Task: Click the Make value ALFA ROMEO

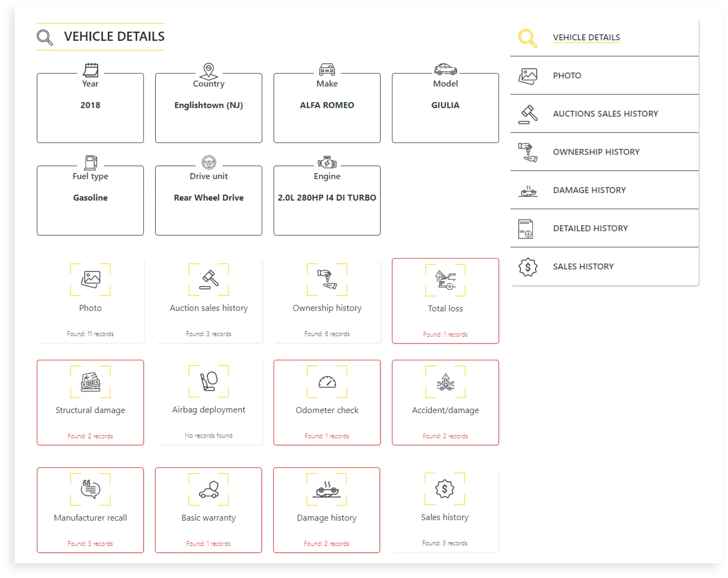Action: tap(327, 105)
